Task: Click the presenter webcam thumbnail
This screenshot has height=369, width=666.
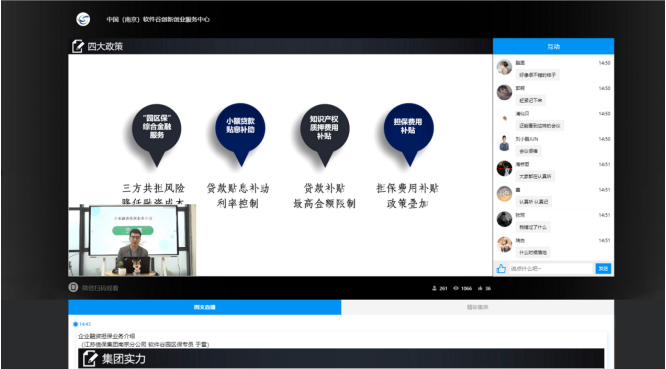Action: 132,240
